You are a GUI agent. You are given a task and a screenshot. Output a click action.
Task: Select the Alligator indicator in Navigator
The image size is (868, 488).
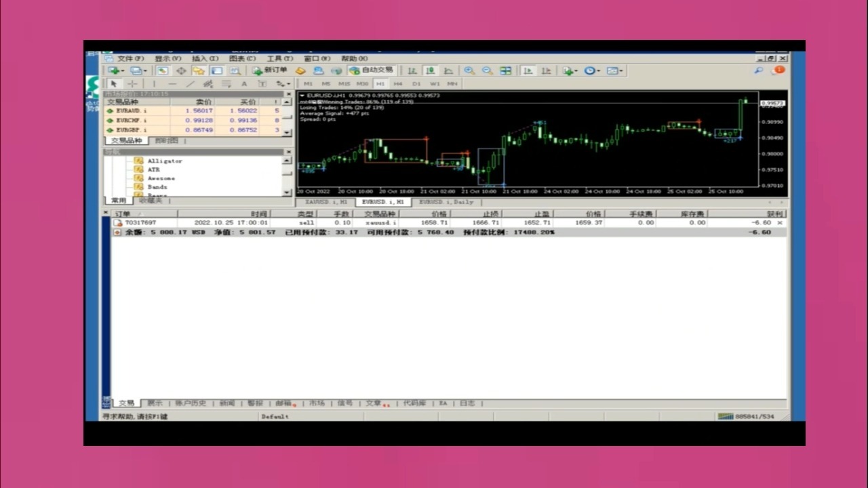165,161
